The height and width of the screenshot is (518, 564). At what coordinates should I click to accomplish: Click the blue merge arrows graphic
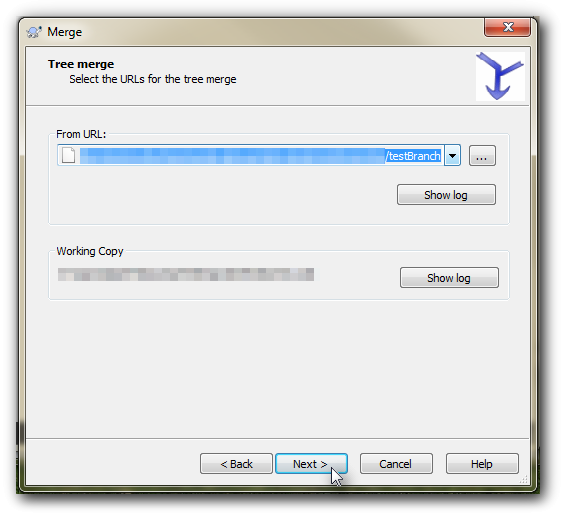[x=500, y=76]
